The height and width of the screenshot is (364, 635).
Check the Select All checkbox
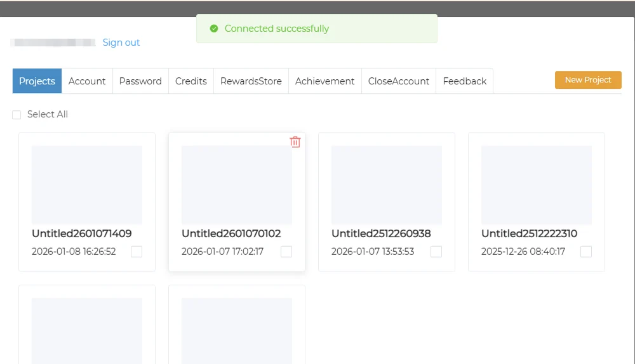click(x=17, y=115)
